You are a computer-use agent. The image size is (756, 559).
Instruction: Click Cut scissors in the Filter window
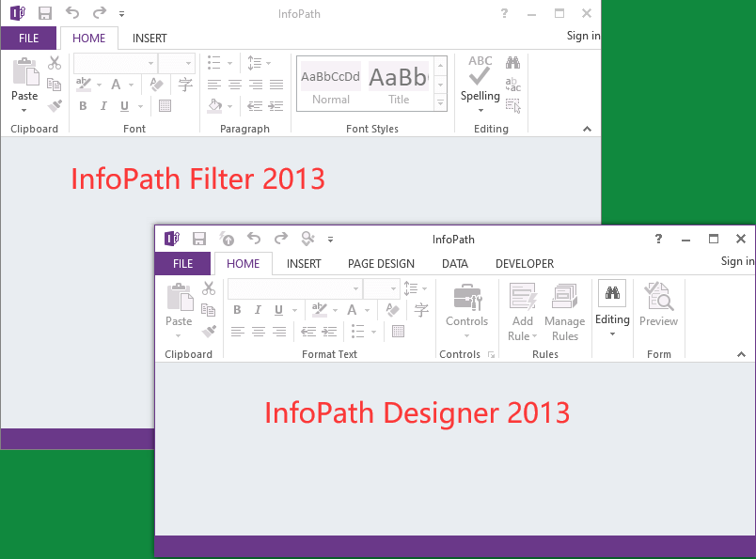[x=55, y=63]
